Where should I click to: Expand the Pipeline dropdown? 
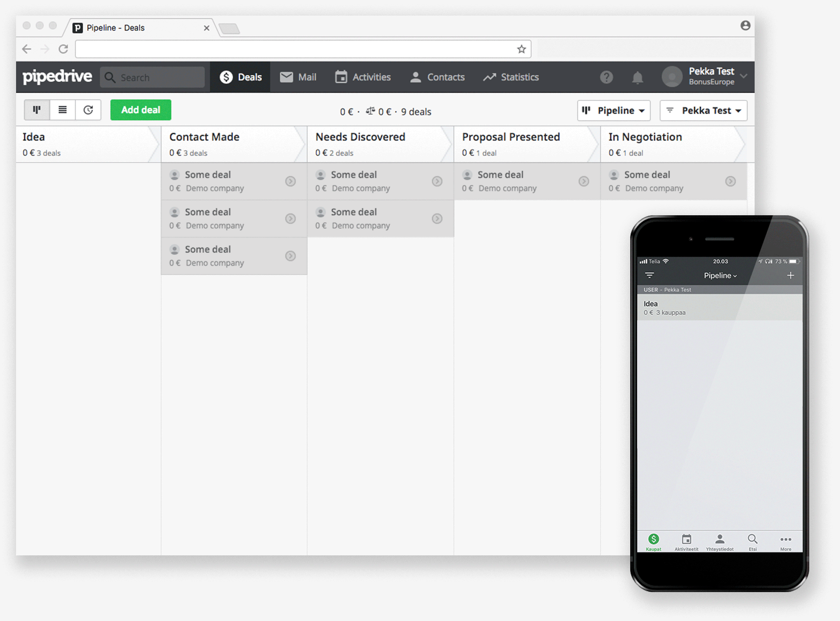point(614,111)
